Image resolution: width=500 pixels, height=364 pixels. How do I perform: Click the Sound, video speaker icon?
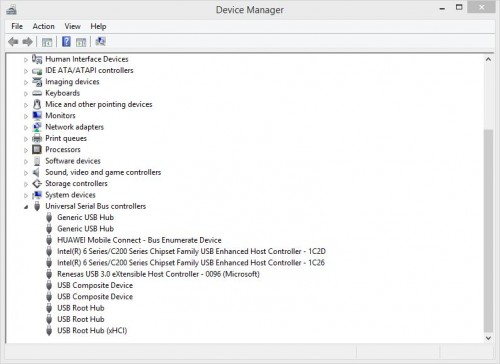pyautogui.click(x=36, y=172)
